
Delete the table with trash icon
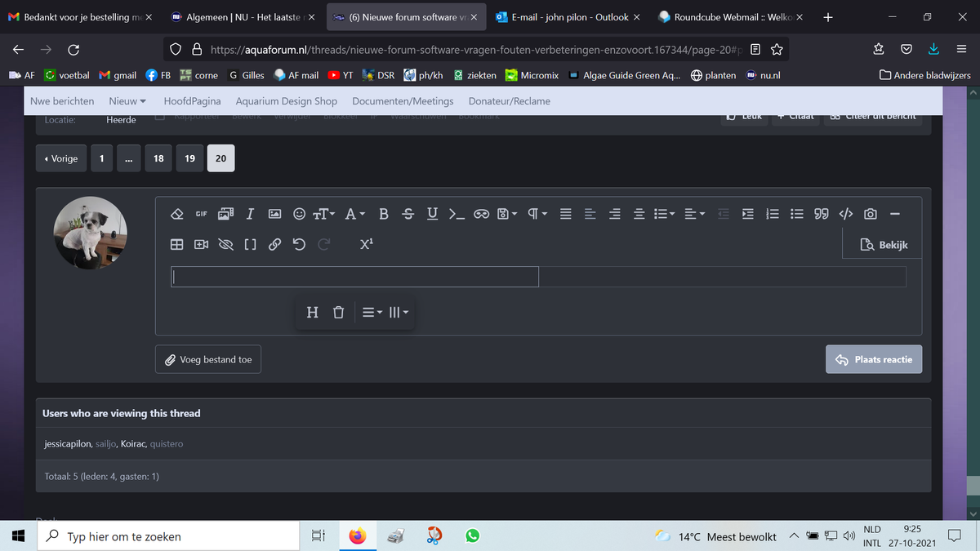point(339,312)
